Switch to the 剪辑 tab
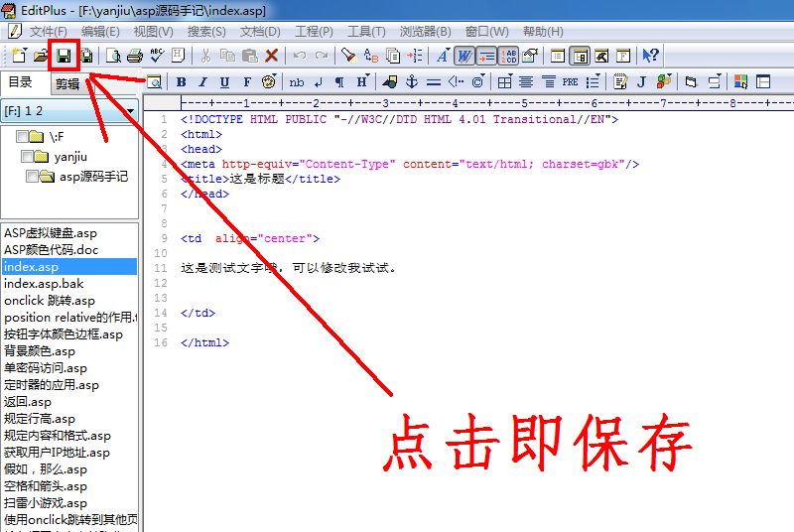The image size is (794, 532). [67, 83]
